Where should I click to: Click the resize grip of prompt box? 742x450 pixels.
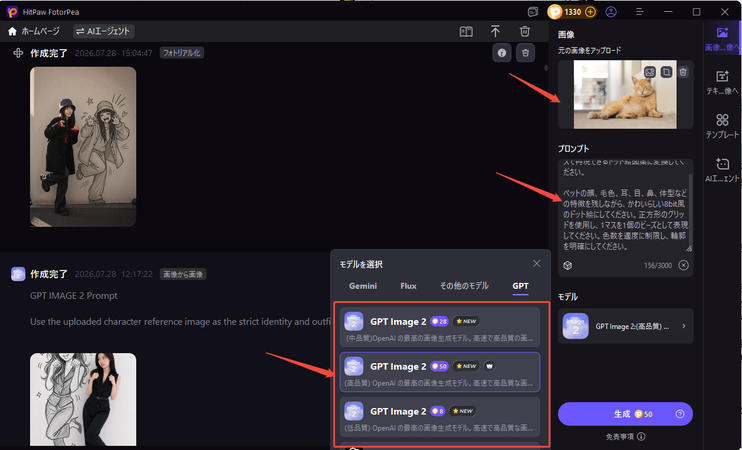(x=689, y=248)
